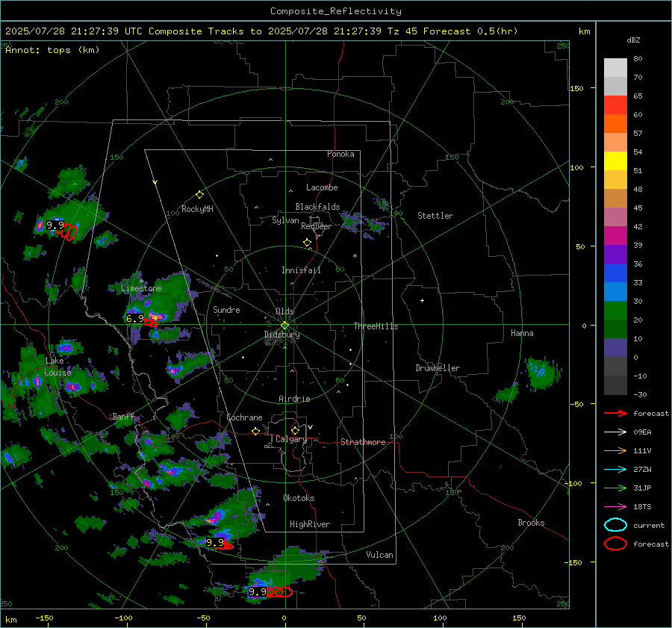Screen dimensions: 672x628
Task: Click the Blackfalds city label
Action: [317, 207]
